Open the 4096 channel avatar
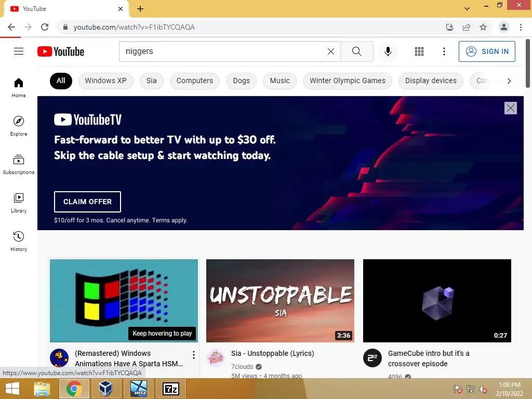This screenshot has width=532, height=399. pos(372,357)
